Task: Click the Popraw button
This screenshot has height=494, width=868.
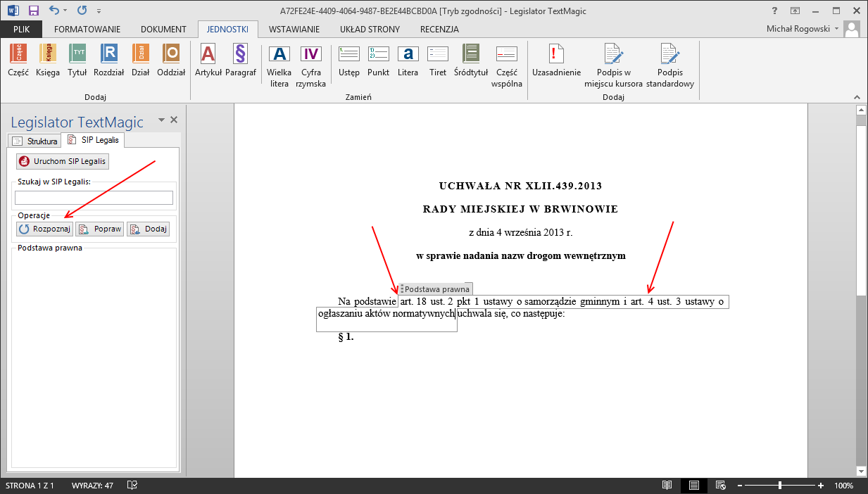Action: click(99, 229)
